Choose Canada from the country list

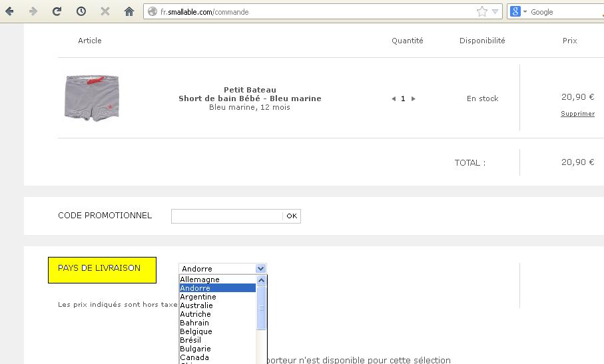coord(217,357)
